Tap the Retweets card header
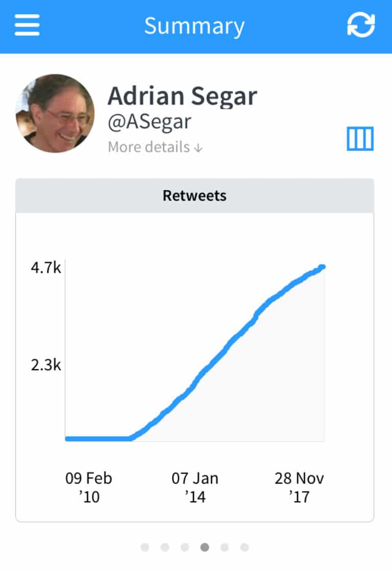The height and width of the screenshot is (571, 392). pos(195,196)
